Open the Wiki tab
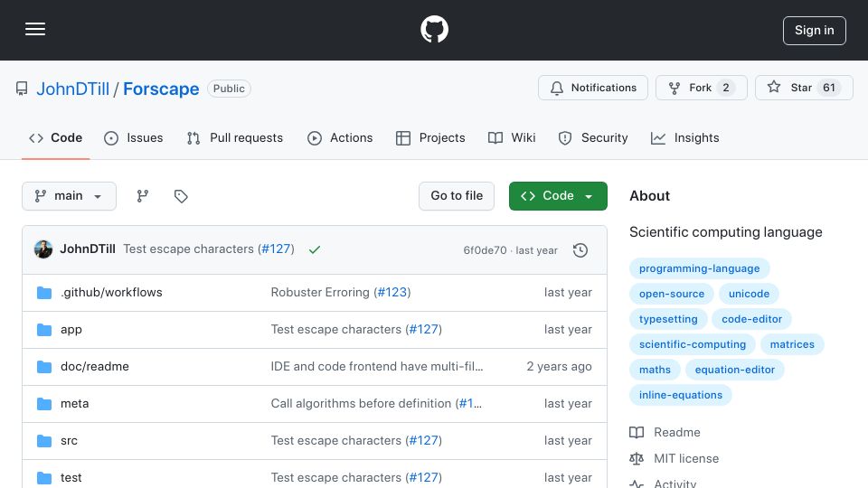The height and width of the screenshot is (488, 868). pos(512,137)
